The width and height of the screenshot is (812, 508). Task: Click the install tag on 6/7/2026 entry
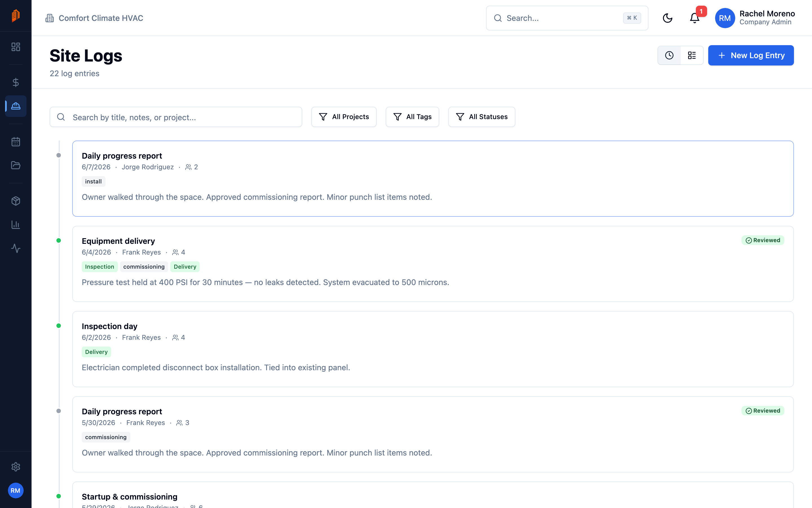93,181
